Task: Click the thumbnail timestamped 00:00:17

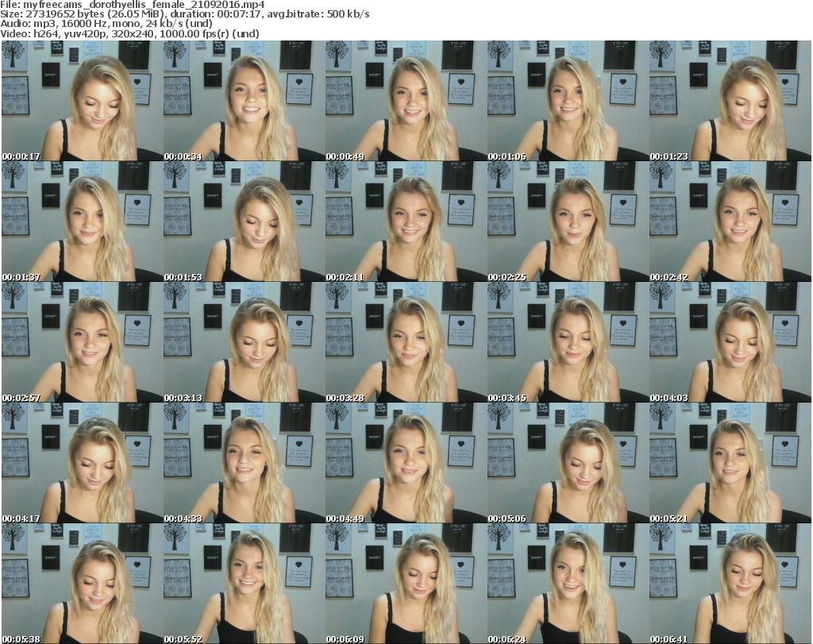Action: (x=82, y=101)
